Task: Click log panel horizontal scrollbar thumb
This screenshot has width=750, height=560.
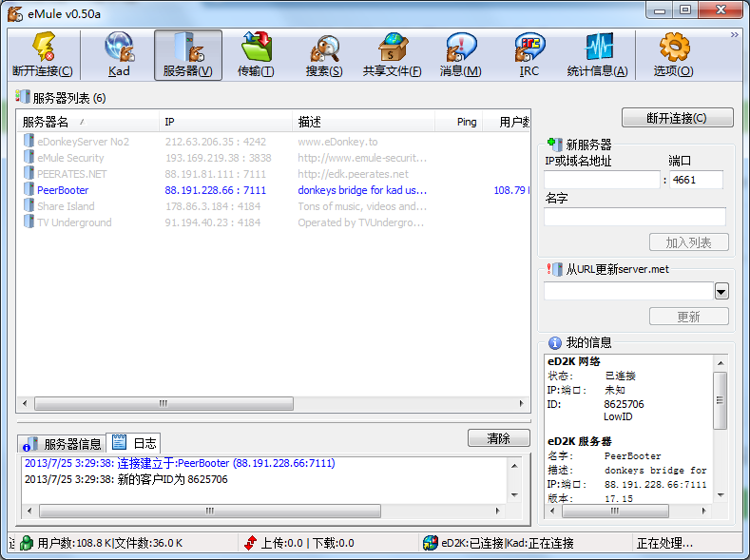Action: [x=210, y=511]
